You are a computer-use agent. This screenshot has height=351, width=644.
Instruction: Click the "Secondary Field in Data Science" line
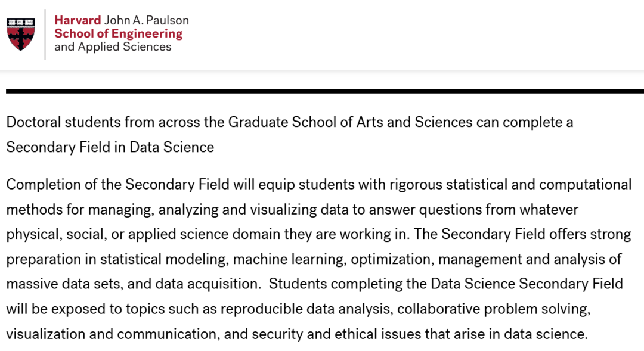pos(110,147)
